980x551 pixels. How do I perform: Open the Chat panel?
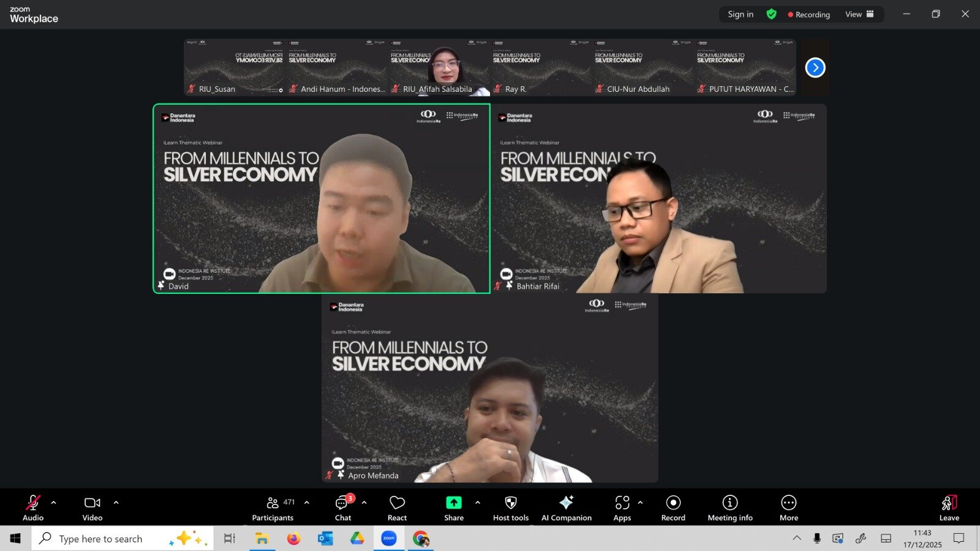(342, 508)
